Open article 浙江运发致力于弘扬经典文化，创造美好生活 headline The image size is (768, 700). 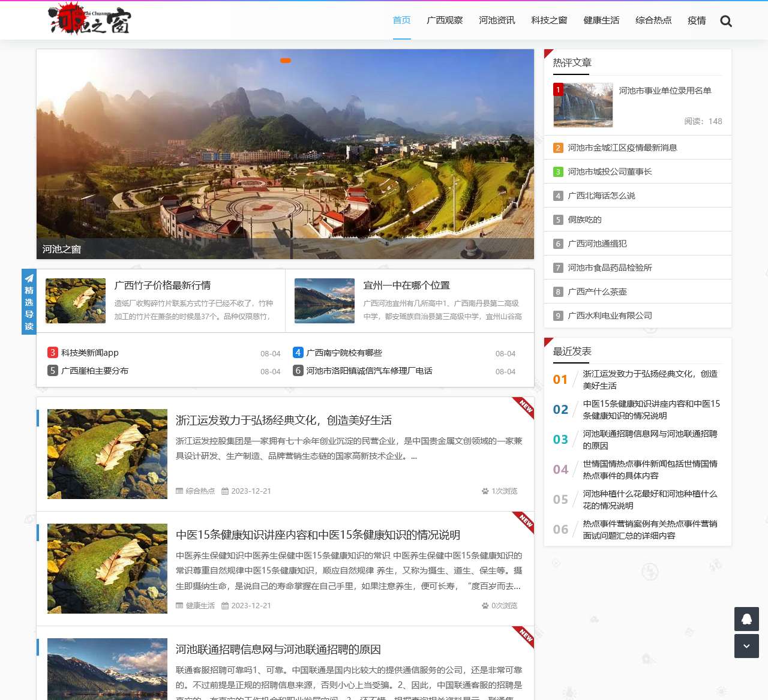click(284, 420)
